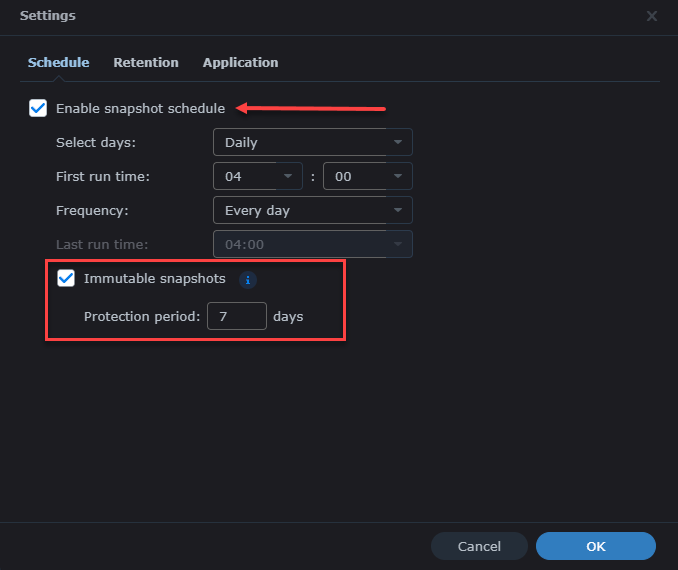Open the Select days dropdown
This screenshot has width=678, height=570.
tap(312, 142)
